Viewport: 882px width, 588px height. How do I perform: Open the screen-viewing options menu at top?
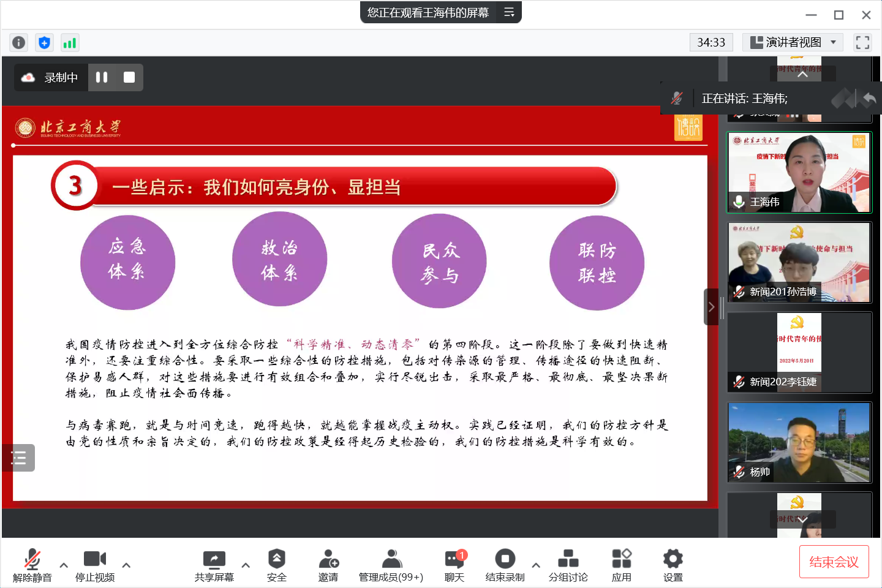[x=509, y=12]
